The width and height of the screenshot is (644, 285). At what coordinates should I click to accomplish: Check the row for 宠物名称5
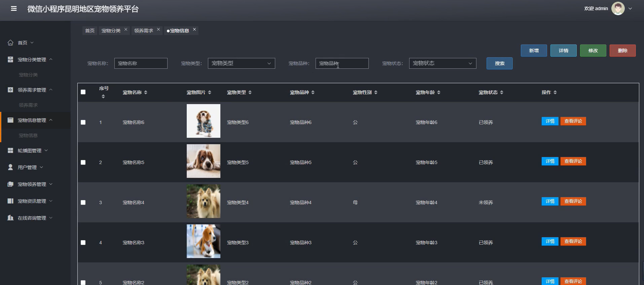pos(83,162)
